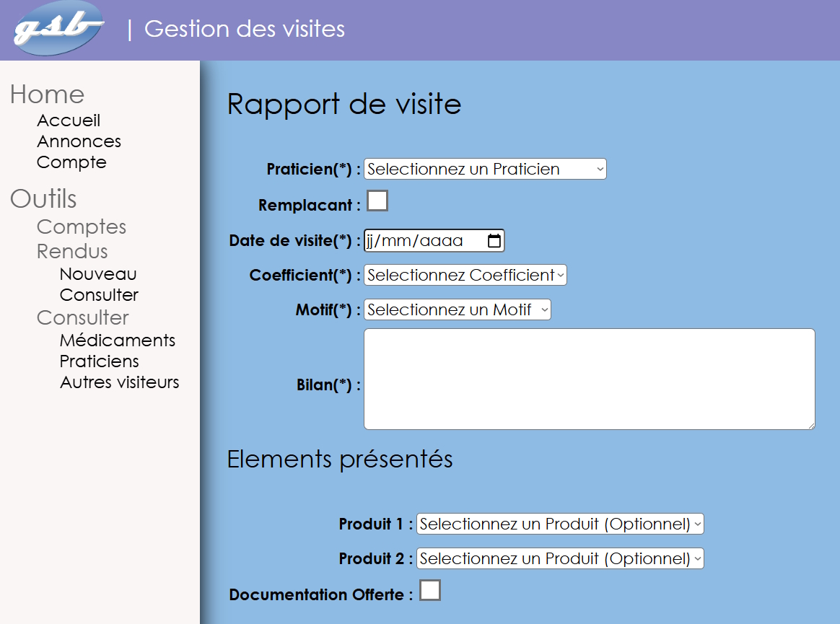Enable the Documentation Offerte checkbox

point(430,591)
